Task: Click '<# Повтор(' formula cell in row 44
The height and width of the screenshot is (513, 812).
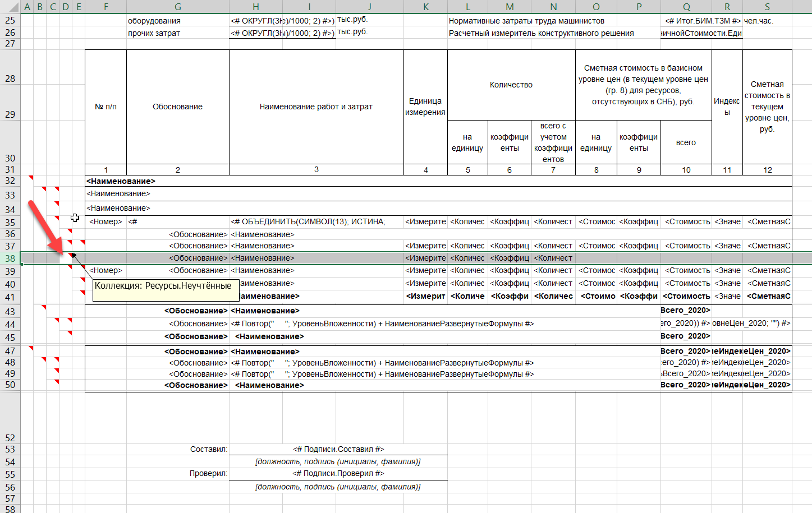Action: 382,323
